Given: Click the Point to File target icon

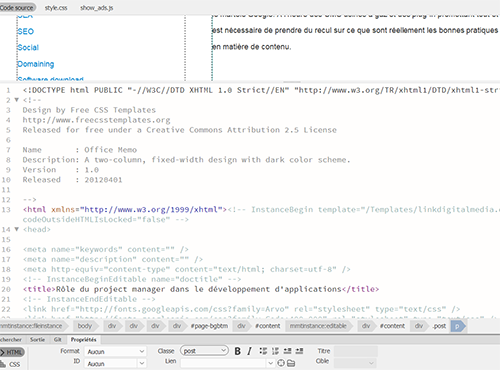Looking at the screenshot, I should click(x=281, y=363).
